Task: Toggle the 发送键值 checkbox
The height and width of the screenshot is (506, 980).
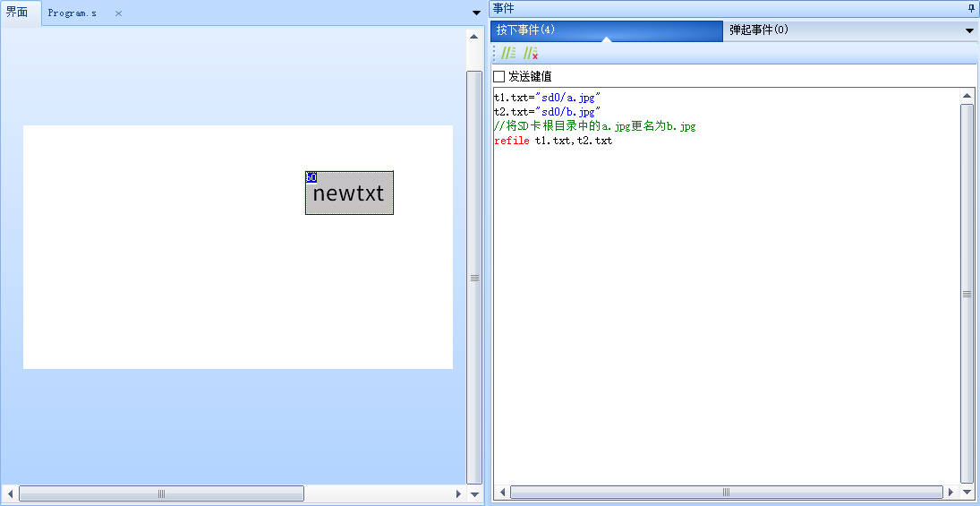Action: (499, 77)
